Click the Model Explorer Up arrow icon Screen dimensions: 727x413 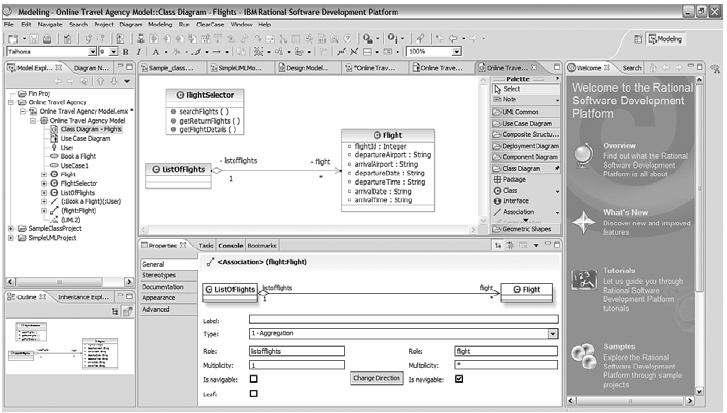pos(101,82)
